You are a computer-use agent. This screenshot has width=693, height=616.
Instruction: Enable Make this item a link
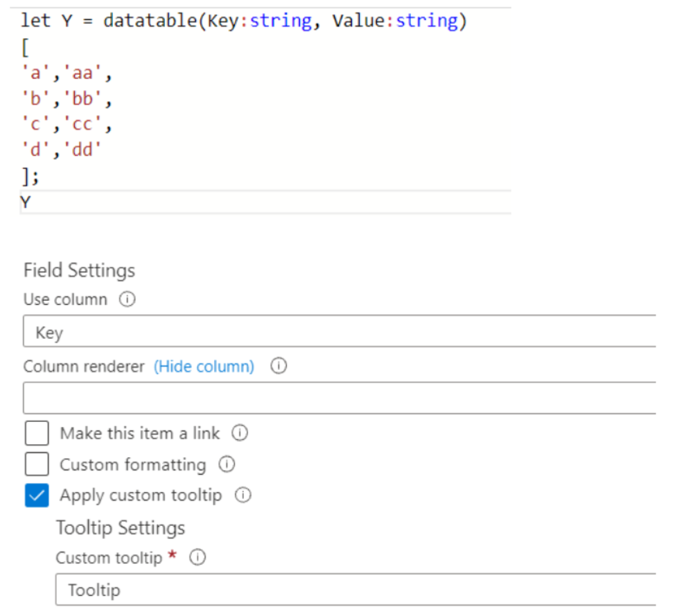(37, 432)
